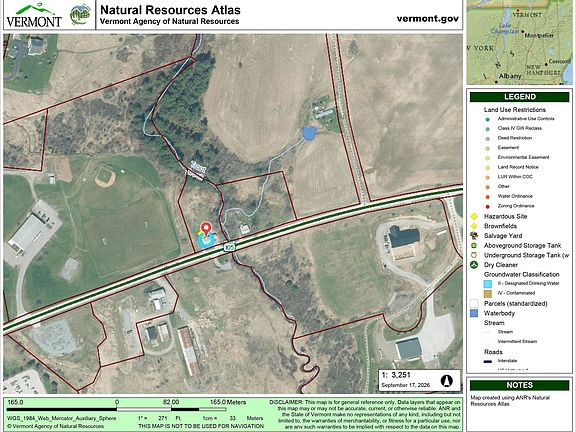Click the Stream legend heading

pos(494,323)
